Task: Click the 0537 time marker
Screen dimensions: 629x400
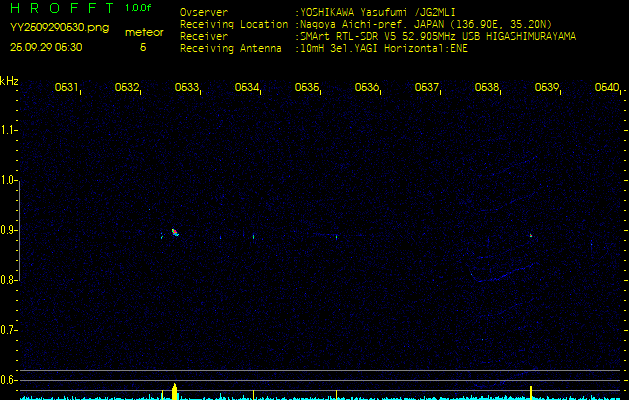Action: coord(426,87)
